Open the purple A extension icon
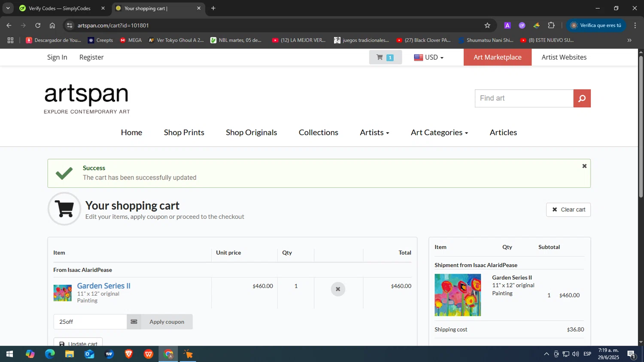The image size is (644, 362). [507, 25]
